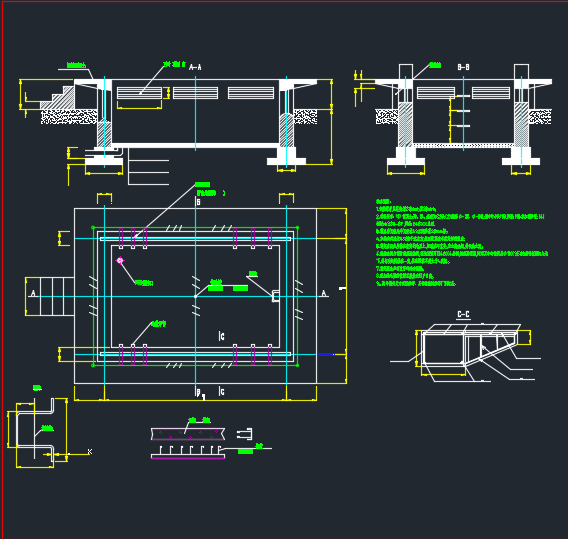
Task: Pick the section mark "A" right of the plan
Action: tap(324, 293)
